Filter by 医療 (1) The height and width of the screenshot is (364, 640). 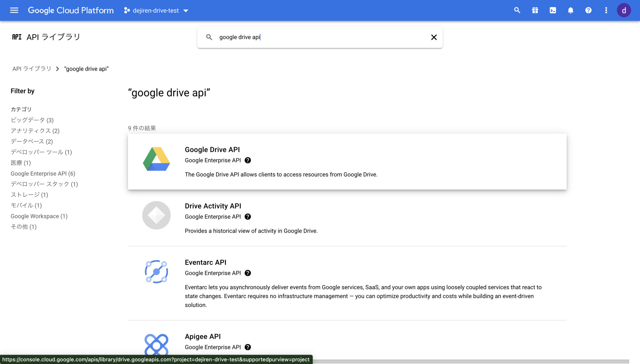tap(21, 163)
